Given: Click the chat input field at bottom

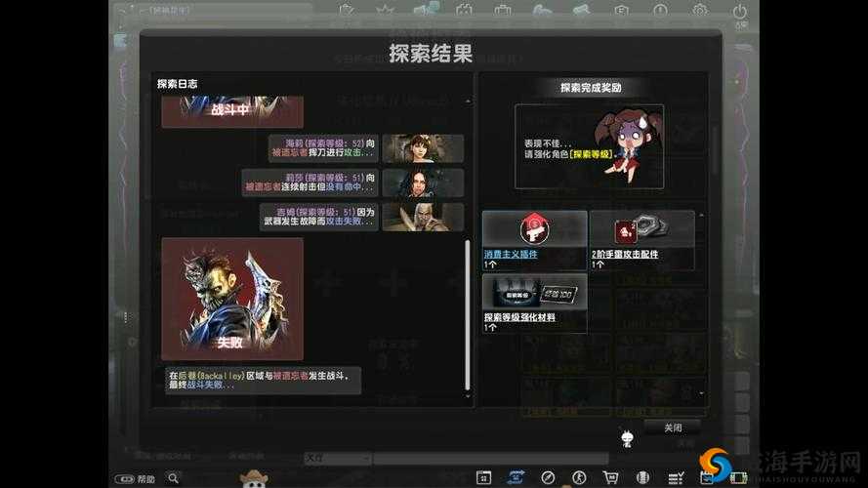Looking at the screenshot, I should 491,459.
